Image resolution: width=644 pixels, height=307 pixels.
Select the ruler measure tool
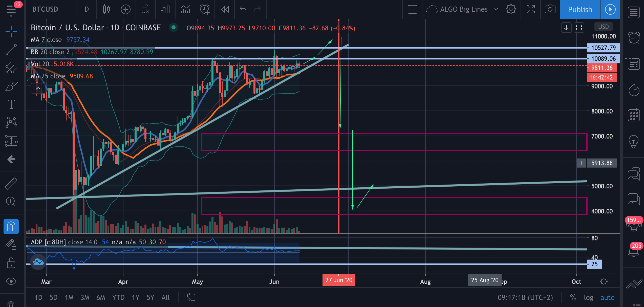tap(11, 183)
